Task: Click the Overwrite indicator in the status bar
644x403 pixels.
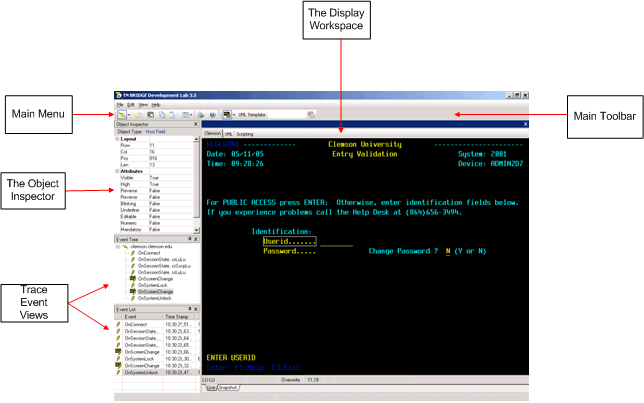Action: [x=290, y=380]
